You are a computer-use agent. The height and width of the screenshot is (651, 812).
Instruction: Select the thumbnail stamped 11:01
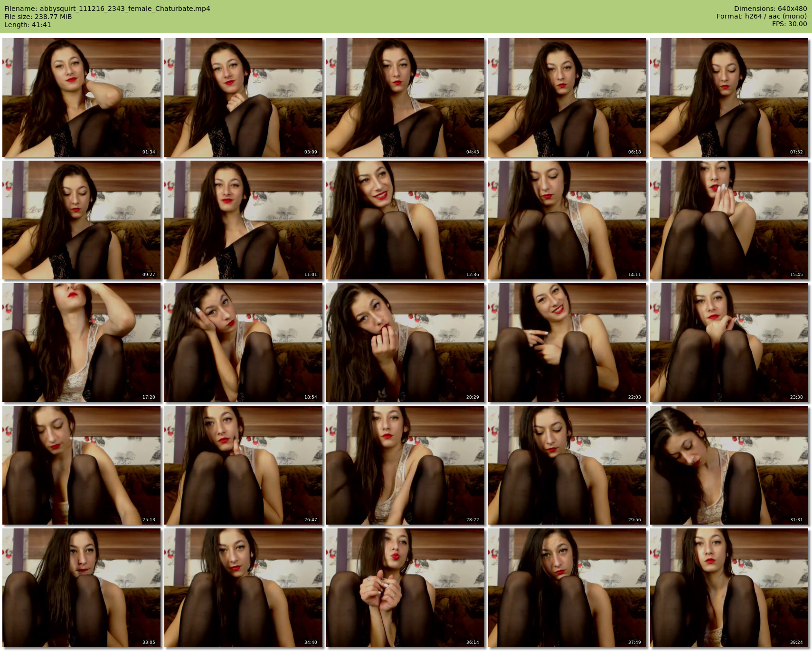244,220
